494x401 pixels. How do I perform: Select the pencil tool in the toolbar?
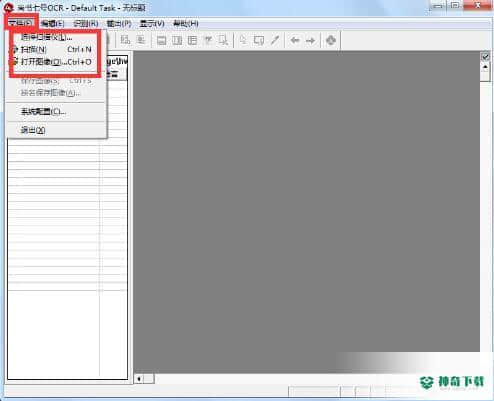click(275, 40)
